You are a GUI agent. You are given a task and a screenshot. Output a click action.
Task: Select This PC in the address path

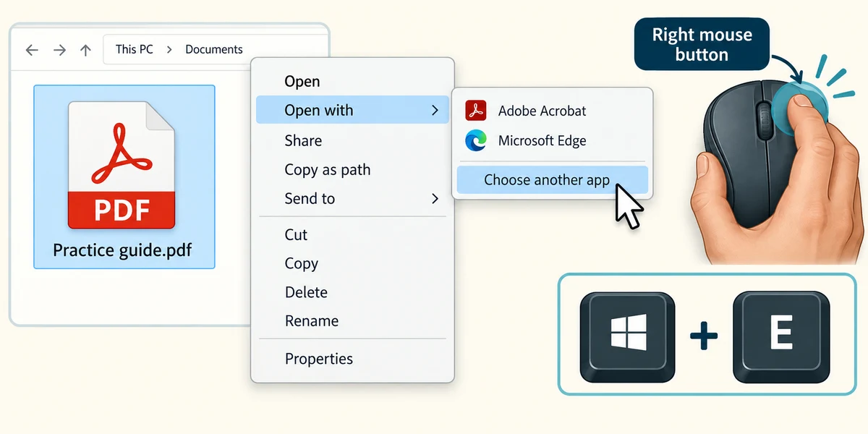tap(135, 49)
